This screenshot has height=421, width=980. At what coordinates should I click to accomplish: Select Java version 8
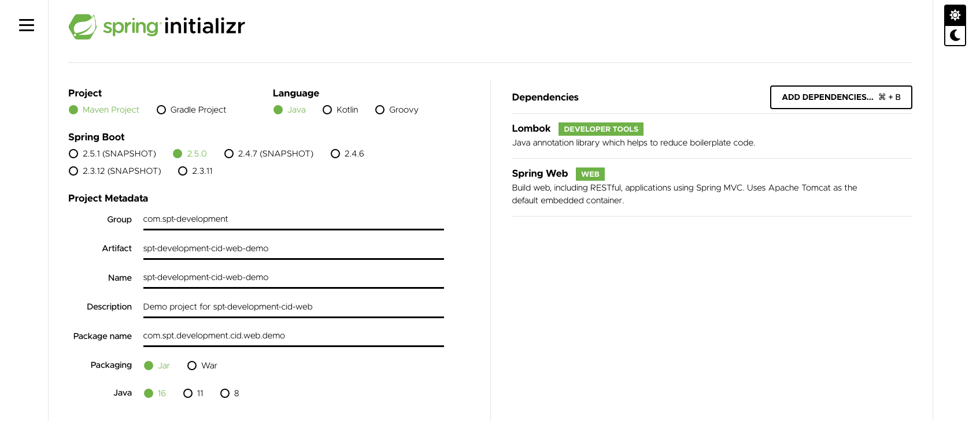pyautogui.click(x=230, y=393)
